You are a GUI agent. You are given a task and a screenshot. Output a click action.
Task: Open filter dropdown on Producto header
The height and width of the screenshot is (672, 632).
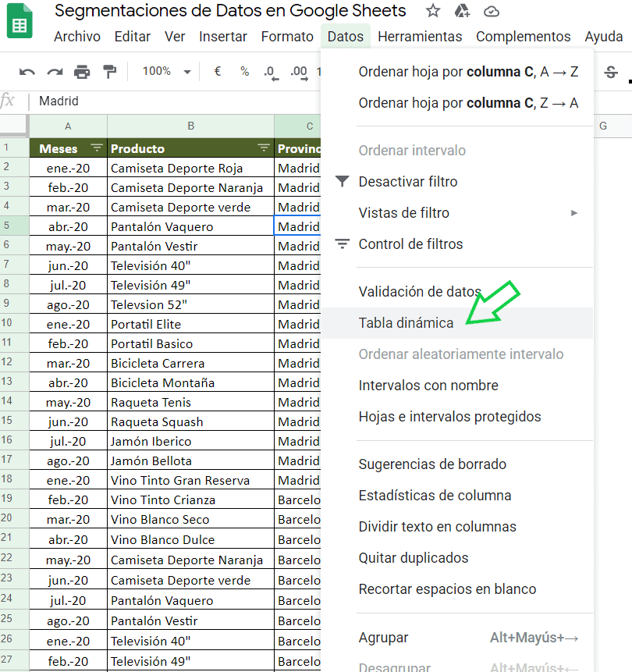tap(264, 148)
